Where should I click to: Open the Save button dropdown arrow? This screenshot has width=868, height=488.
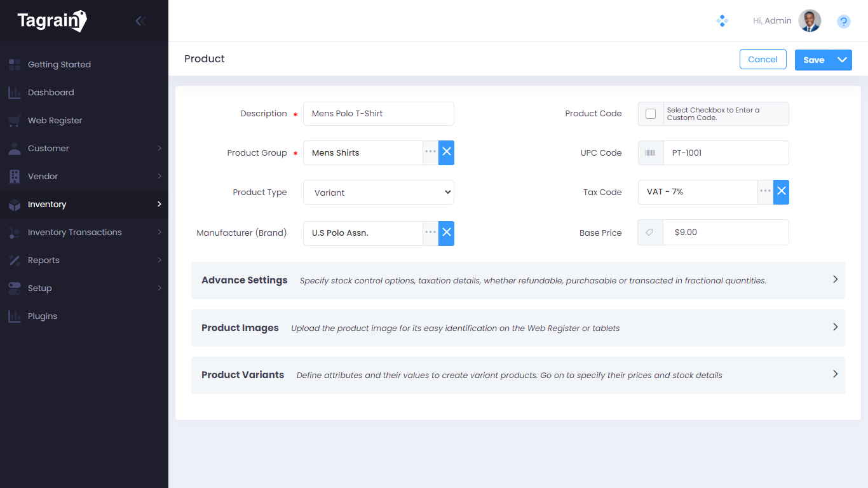pyautogui.click(x=843, y=60)
